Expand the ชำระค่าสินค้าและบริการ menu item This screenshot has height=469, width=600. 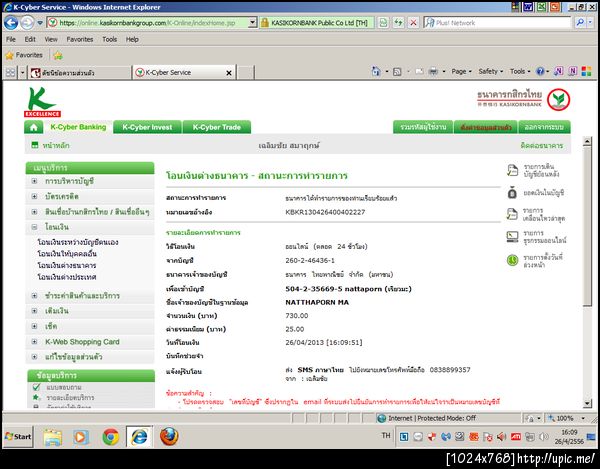pos(34,295)
